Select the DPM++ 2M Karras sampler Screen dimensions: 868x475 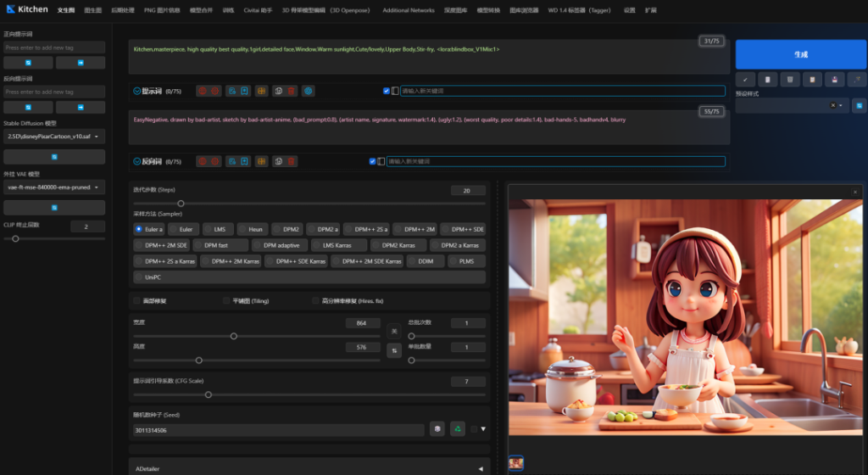coord(230,261)
